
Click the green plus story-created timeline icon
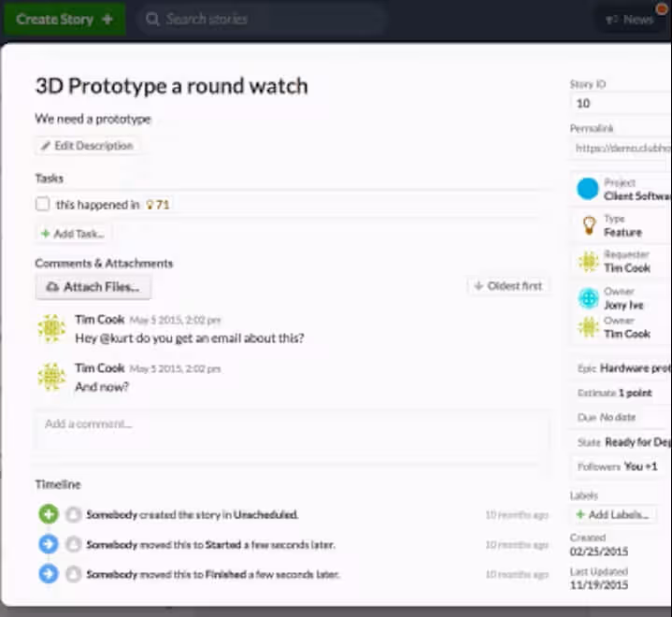pos(49,514)
